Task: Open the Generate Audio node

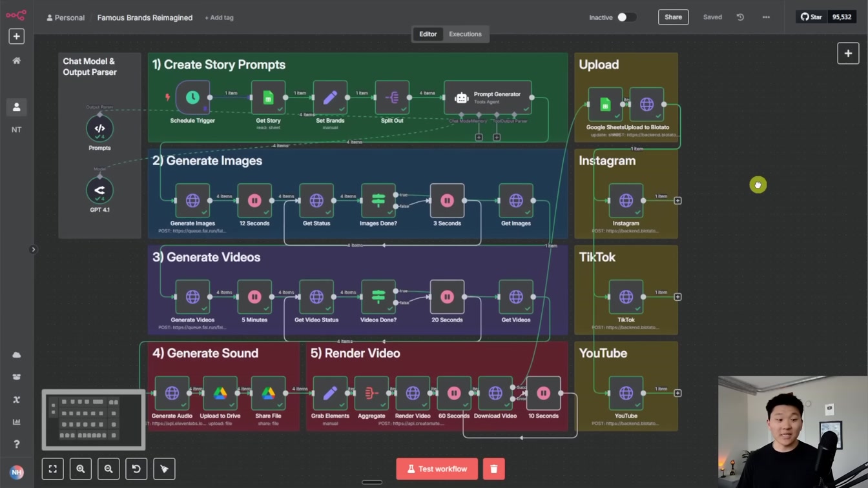Action: (x=172, y=393)
